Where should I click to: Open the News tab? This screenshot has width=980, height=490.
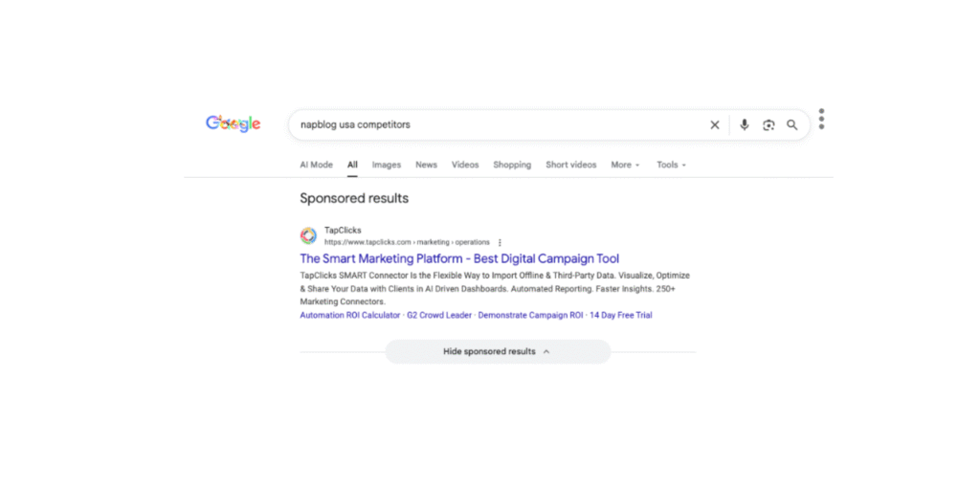coord(426,165)
